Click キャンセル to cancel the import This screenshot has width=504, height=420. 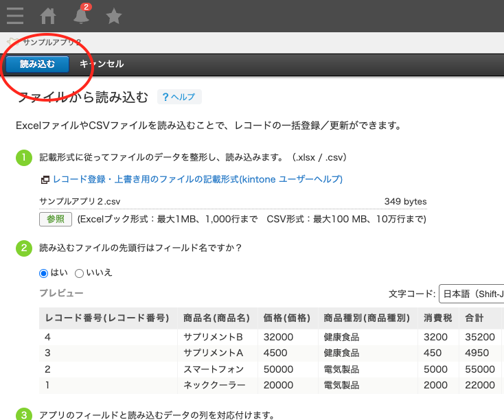pyautogui.click(x=102, y=64)
